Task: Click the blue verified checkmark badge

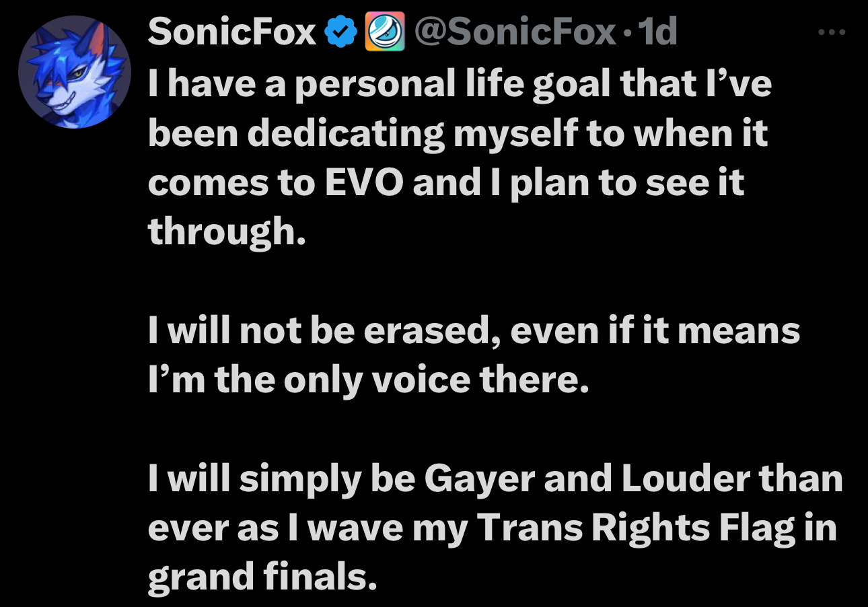Action: tap(340, 32)
